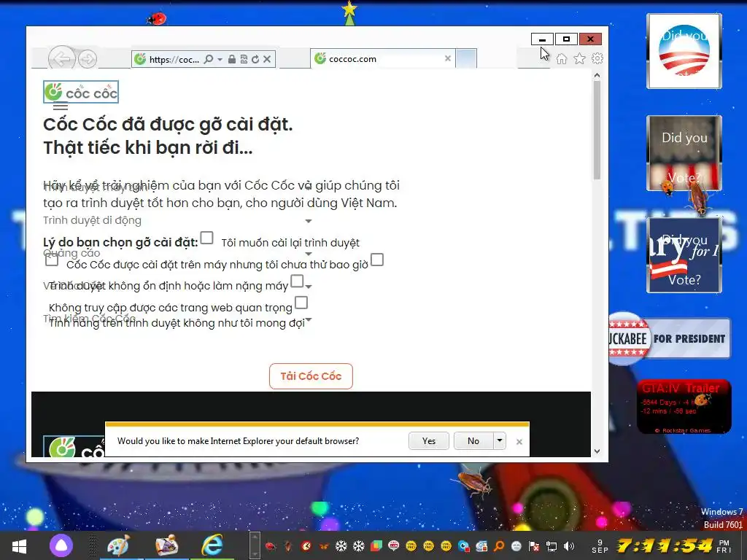Open the IE Home page icon
Screen dimensions: 747x560
(x=562, y=58)
